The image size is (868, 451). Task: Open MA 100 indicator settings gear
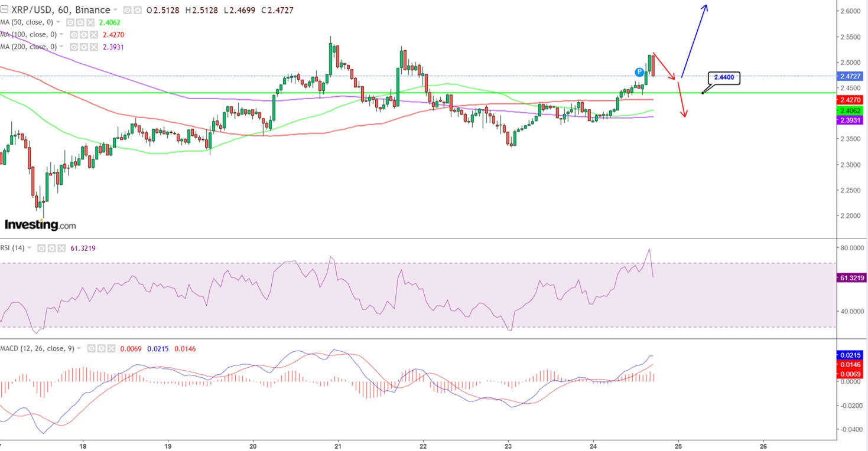(x=84, y=35)
